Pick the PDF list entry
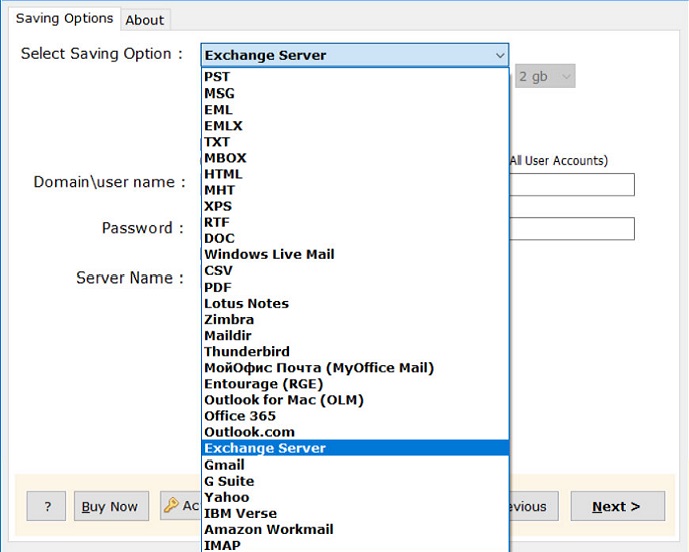Image resolution: width=689 pixels, height=552 pixels. (x=355, y=287)
